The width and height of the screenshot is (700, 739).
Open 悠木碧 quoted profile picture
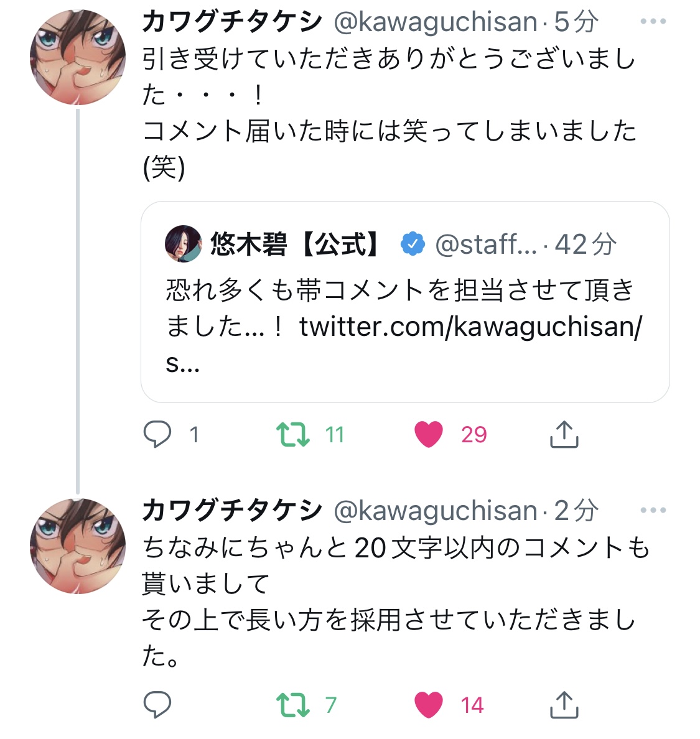(184, 244)
